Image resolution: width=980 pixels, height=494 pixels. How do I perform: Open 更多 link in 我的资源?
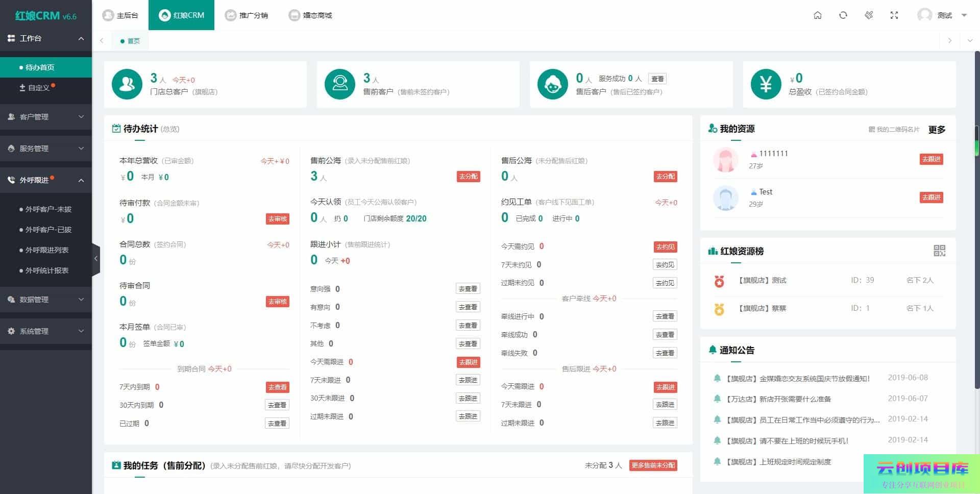tap(937, 130)
